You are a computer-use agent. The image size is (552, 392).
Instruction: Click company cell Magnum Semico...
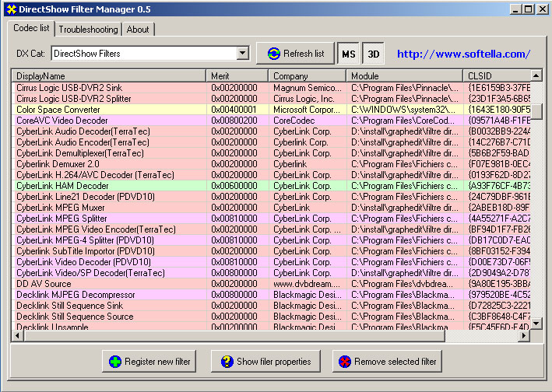[308, 88]
